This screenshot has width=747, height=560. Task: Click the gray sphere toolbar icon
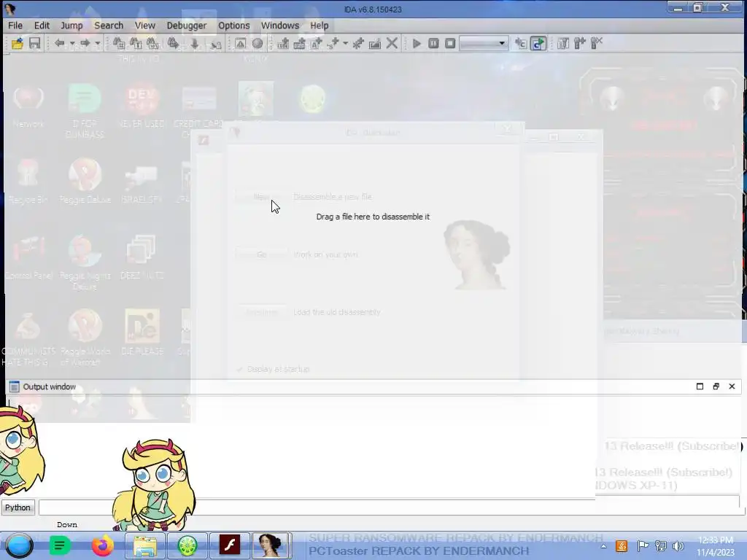click(258, 44)
